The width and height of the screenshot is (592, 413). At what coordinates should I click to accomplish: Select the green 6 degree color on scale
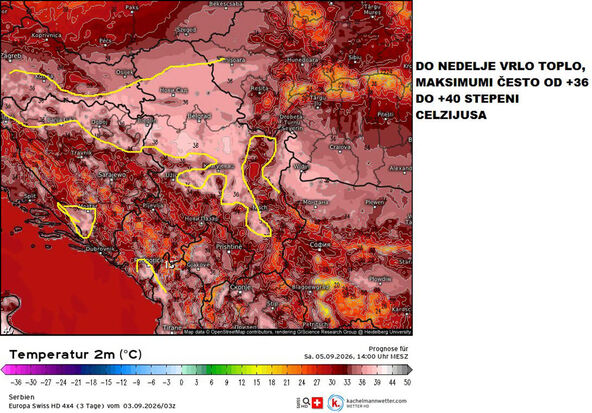click(x=211, y=370)
